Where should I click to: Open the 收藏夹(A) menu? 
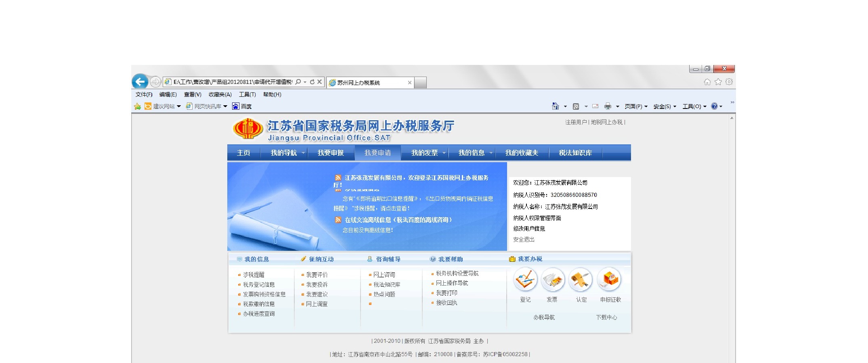[x=220, y=94]
